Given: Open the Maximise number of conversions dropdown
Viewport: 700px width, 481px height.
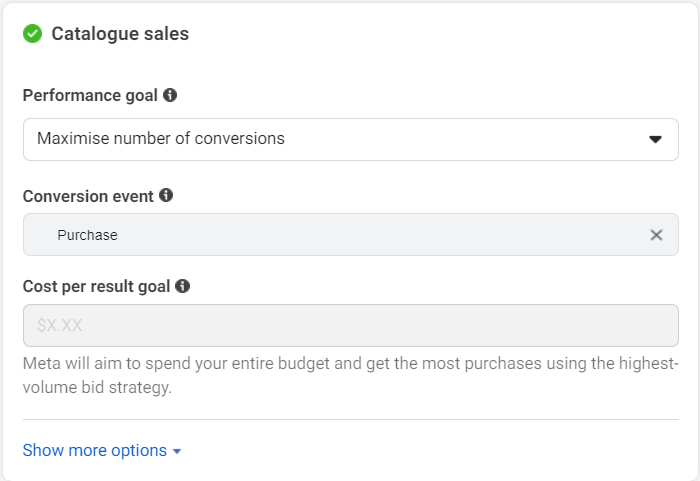Looking at the screenshot, I should (351, 139).
